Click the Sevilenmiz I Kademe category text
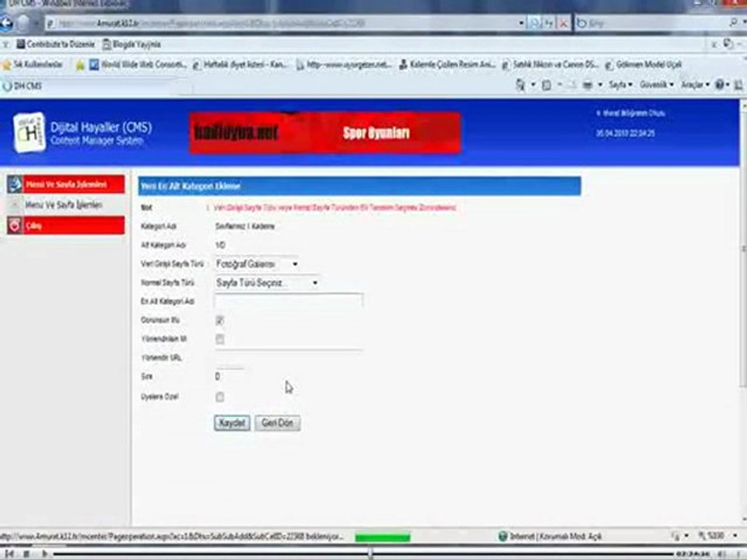This screenshot has width=747, height=560. click(245, 226)
